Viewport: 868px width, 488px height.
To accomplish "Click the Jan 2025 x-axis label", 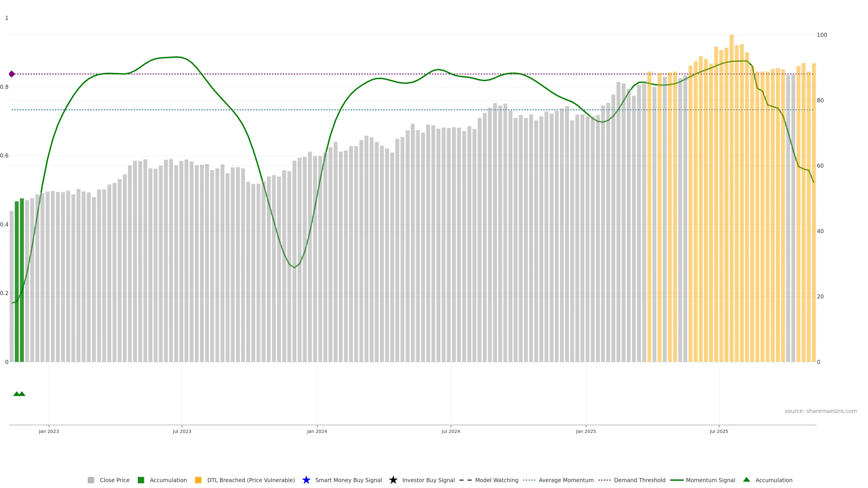I will 586,432.
